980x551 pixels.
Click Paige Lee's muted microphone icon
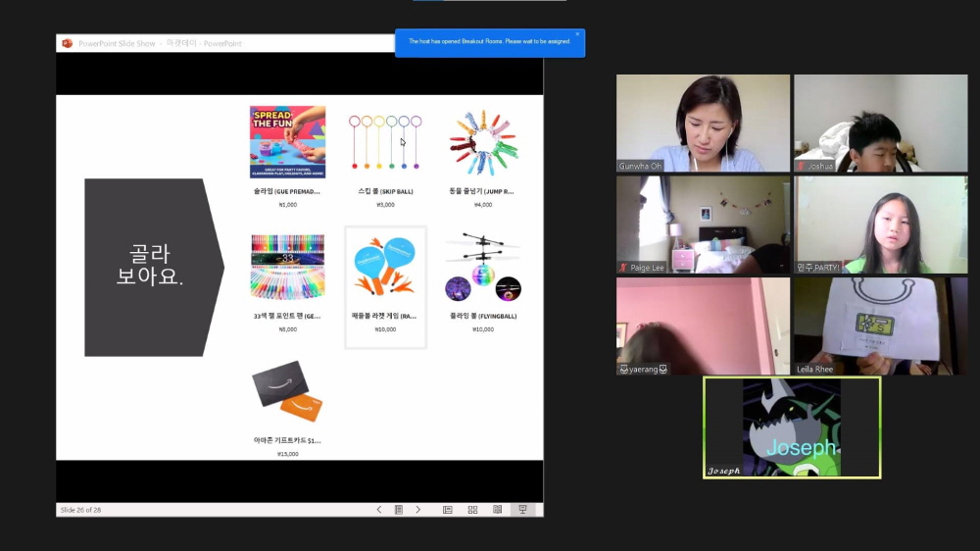tap(623, 268)
